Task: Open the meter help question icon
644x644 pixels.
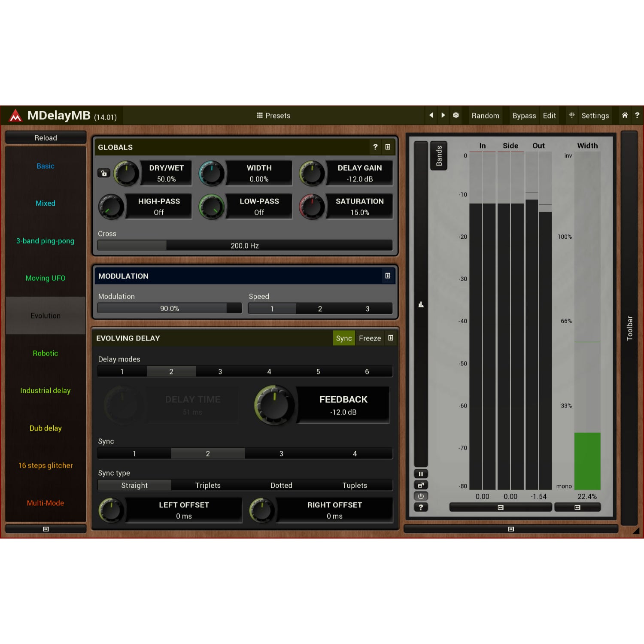Action: (421, 507)
